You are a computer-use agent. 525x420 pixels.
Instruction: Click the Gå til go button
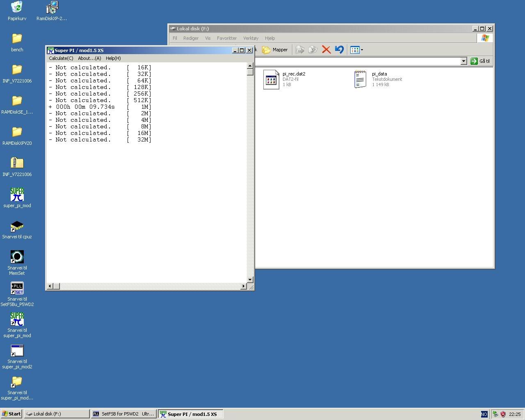coord(480,61)
